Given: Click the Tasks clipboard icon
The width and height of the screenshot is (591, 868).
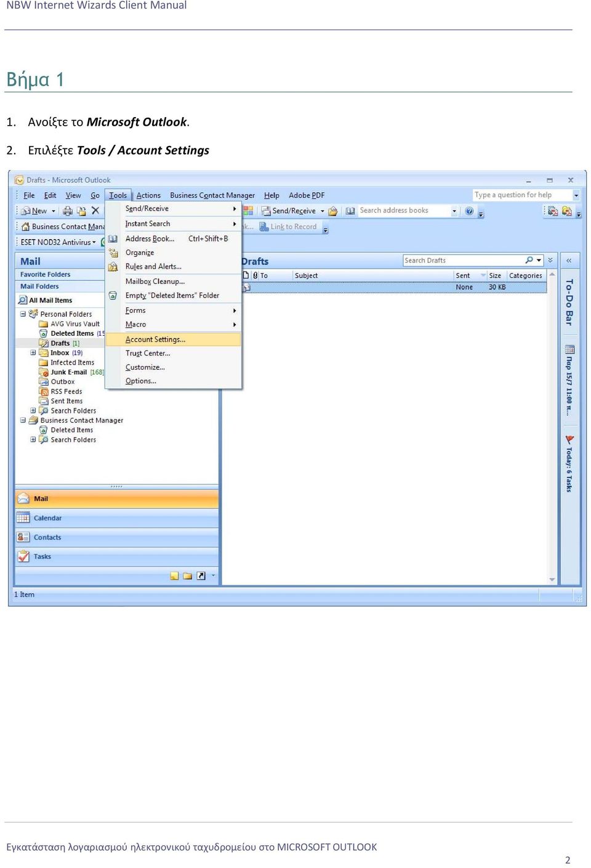Looking at the screenshot, I should coord(23,556).
